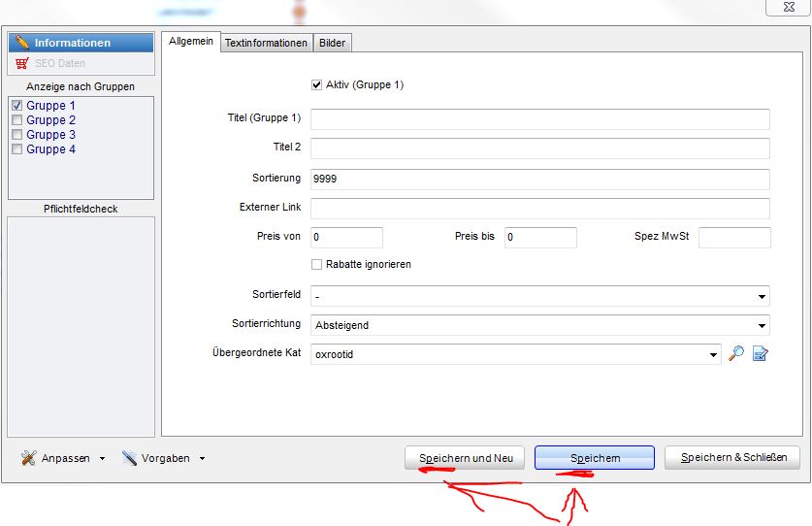
Task: Switch to the Textinformationen tab
Action: pyautogui.click(x=267, y=43)
